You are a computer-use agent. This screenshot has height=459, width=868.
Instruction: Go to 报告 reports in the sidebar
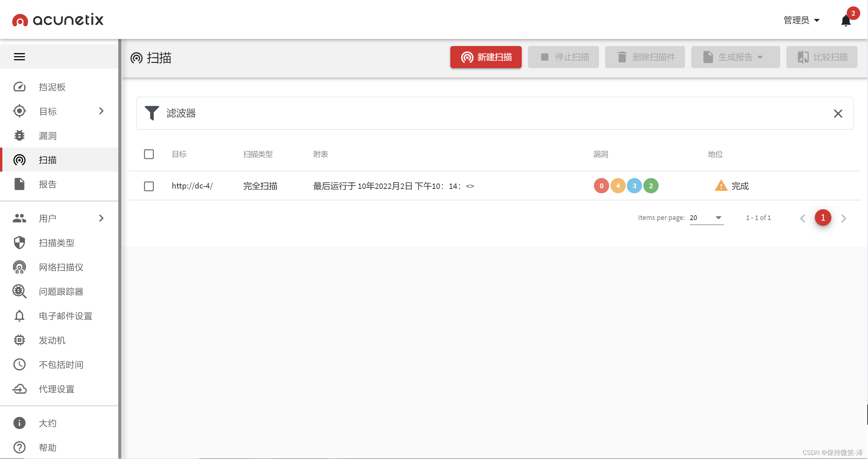point(47,184)
